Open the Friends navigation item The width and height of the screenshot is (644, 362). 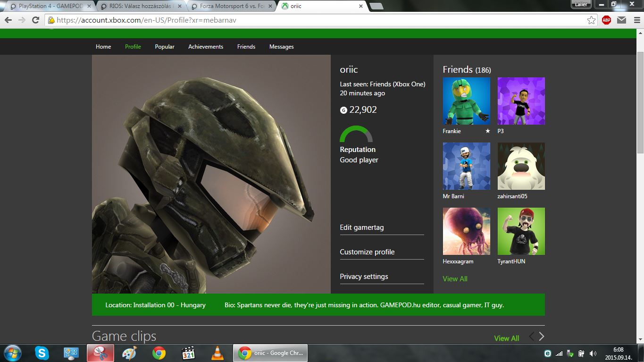246,47
